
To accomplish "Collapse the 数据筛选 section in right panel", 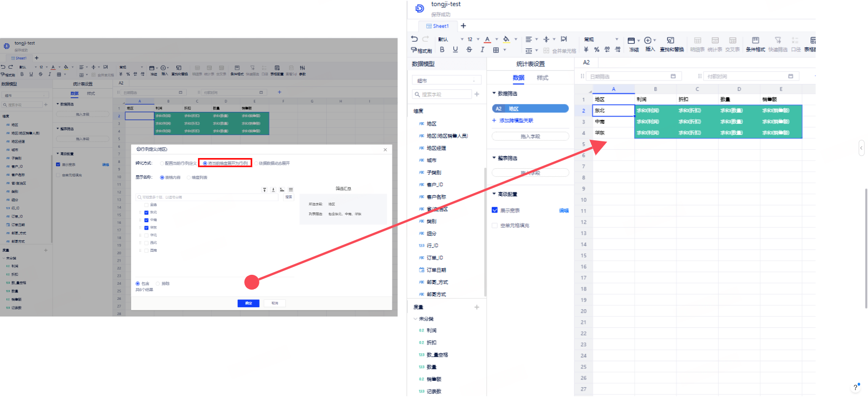I will [494, 93].
